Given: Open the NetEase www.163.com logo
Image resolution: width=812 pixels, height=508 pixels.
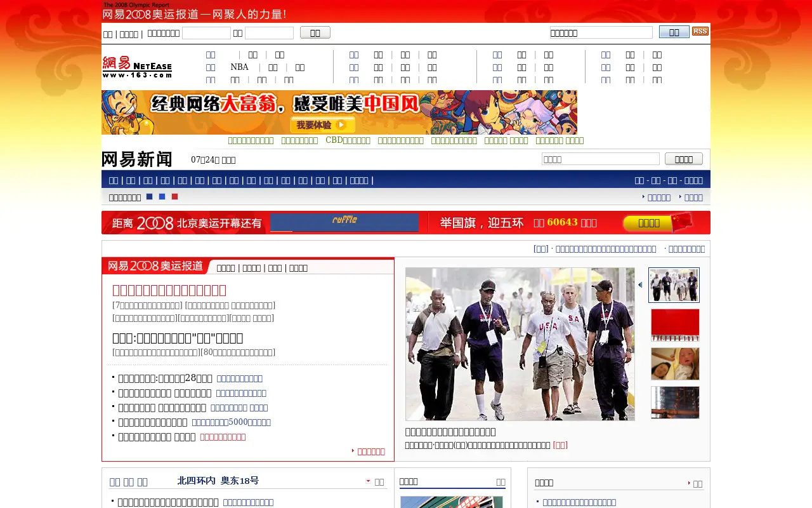Looking at the screenshot, I should pos(137,67).
